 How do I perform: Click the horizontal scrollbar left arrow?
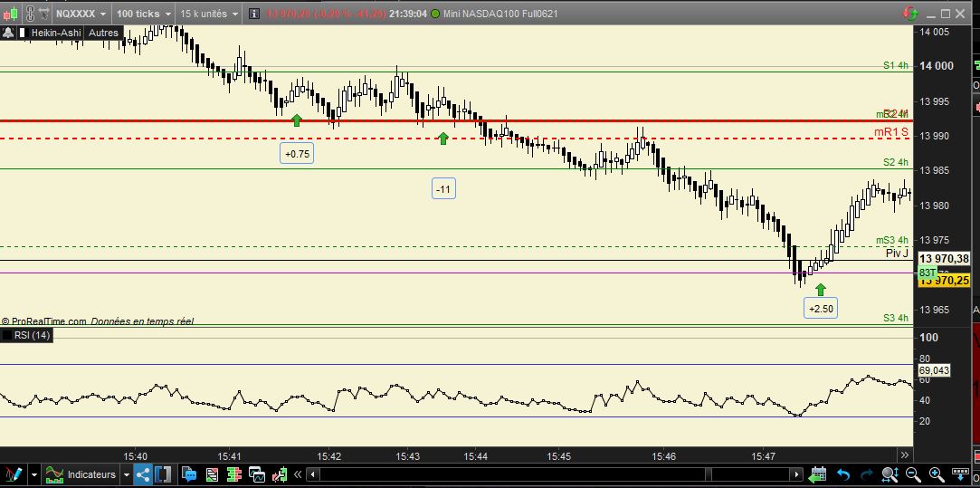click(x=312, y=474)
